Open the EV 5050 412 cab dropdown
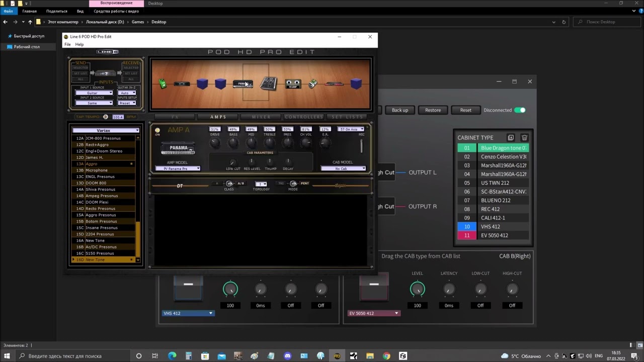The width and height of the screenshot is (644, 362). (x=373, y=313)
